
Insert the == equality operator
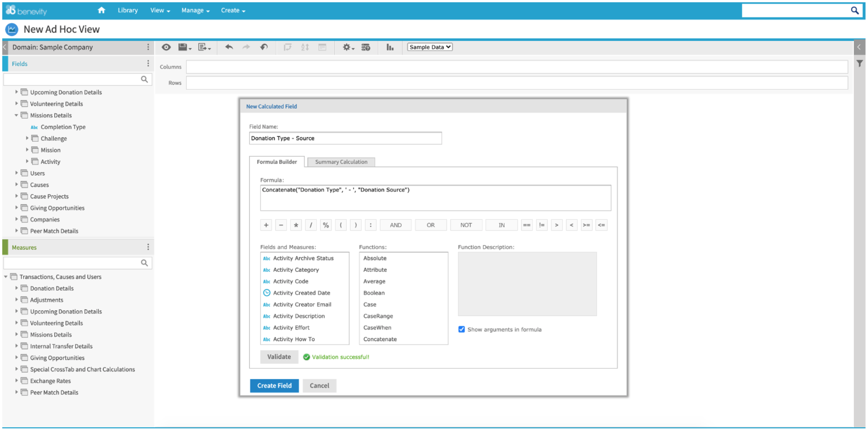coord(527,225)
